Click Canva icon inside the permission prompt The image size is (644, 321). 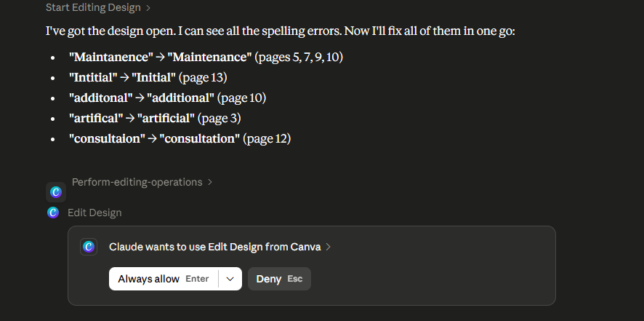point(89,247)
